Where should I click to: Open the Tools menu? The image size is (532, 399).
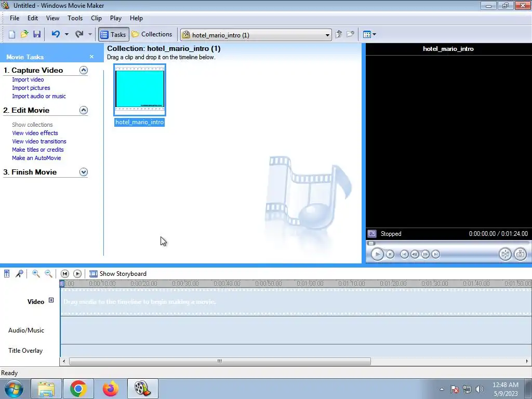point(75,18)
